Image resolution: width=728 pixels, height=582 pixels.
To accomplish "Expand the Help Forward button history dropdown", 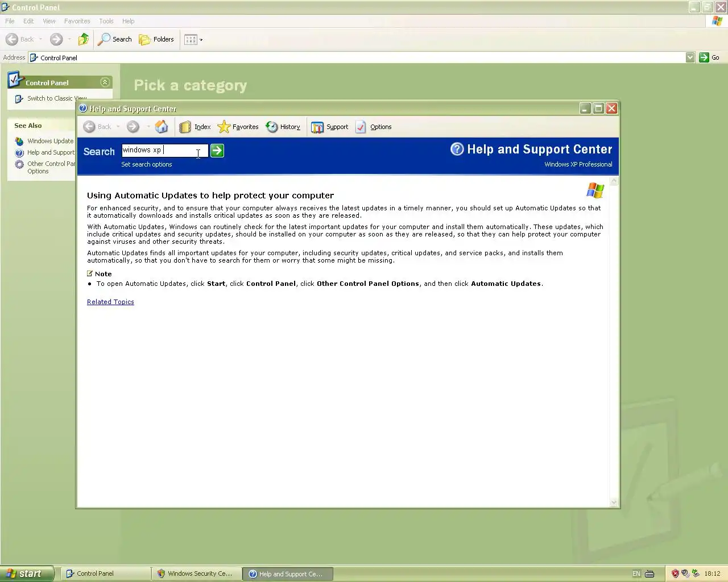I will tap(148, 127).
